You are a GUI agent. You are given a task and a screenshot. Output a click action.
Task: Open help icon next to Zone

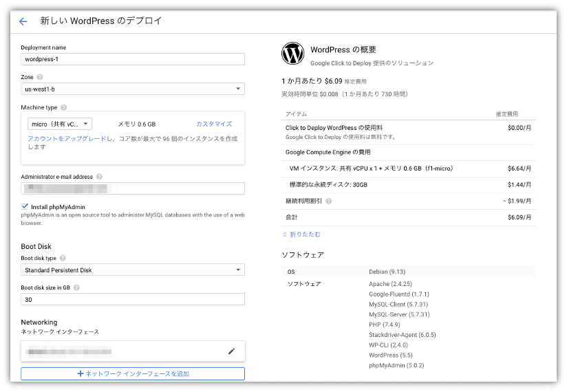tap(40, 77)
